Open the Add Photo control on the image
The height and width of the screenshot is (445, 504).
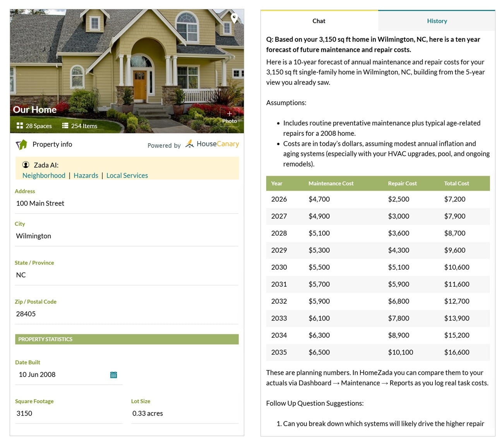tap(230, 116)
